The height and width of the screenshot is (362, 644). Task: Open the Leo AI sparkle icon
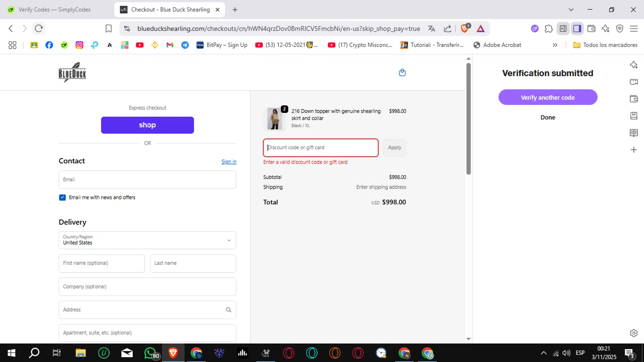pos(605,28)
